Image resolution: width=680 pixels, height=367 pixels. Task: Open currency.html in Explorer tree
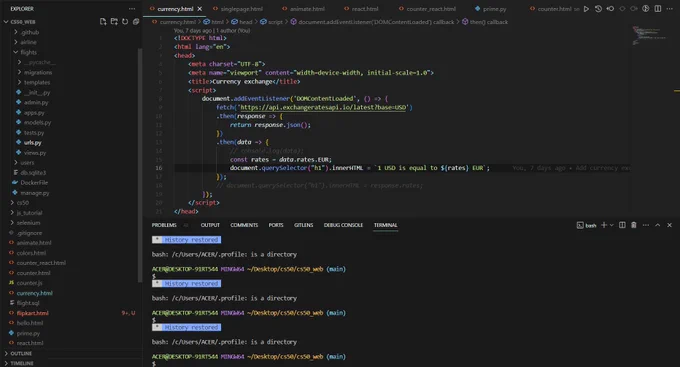click(34, 293)
